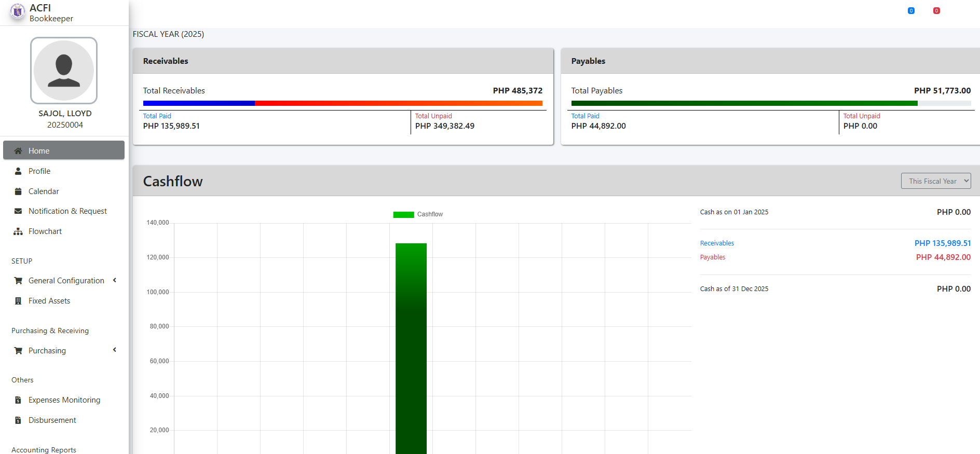Screen dimensions: 980x454
Task: Click the Disbursement invoice icon
Action: click(x=18, y=420)
